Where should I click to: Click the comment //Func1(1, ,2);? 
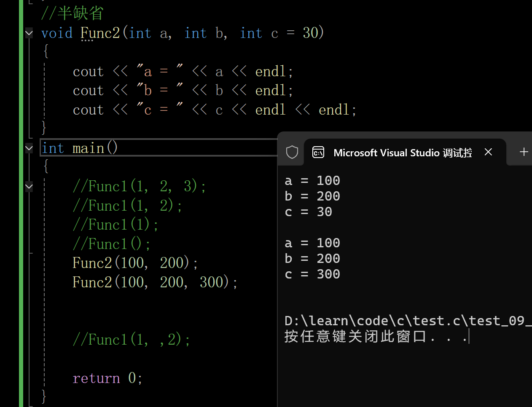[x=132, y=339]
